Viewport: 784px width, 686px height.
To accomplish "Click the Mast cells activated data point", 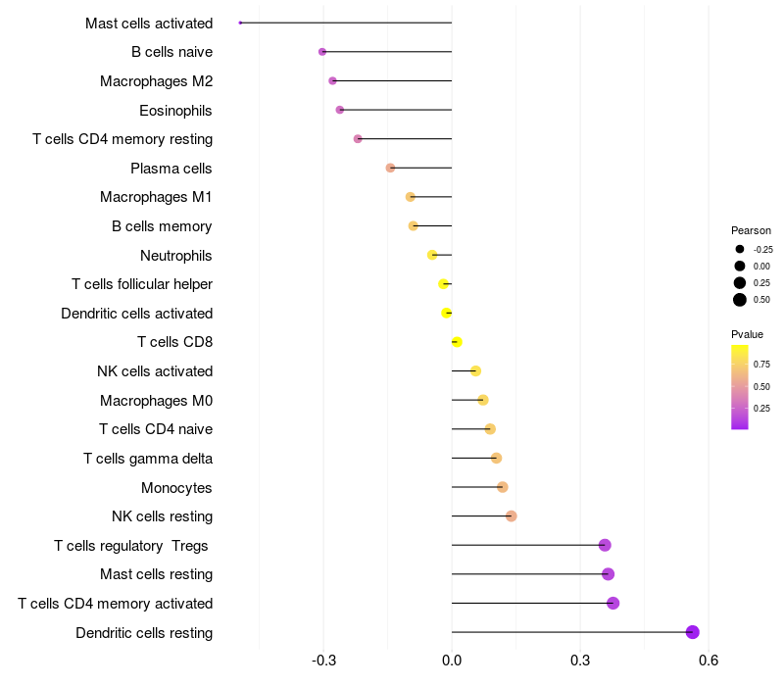I will pos(240,23).
